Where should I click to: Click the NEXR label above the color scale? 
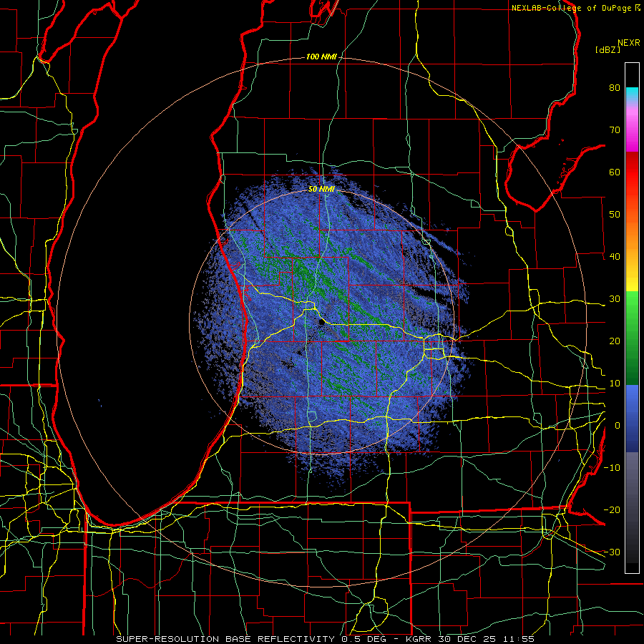(629, 43)
